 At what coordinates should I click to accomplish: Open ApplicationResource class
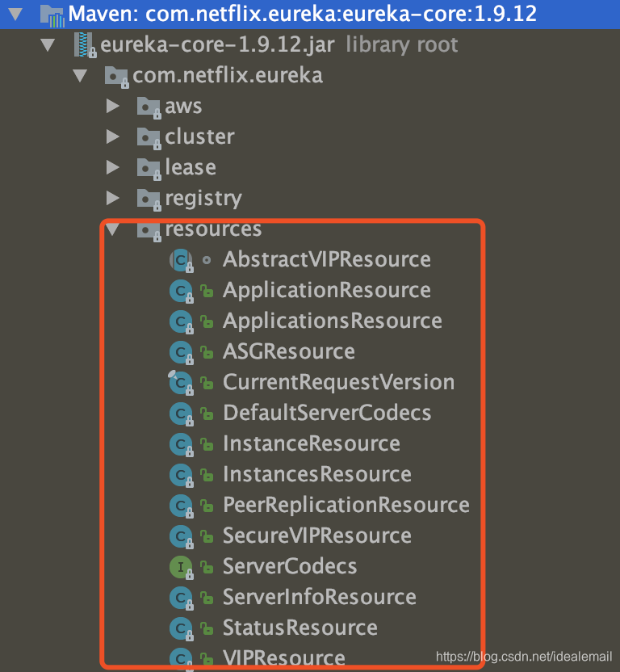(327, 291)
